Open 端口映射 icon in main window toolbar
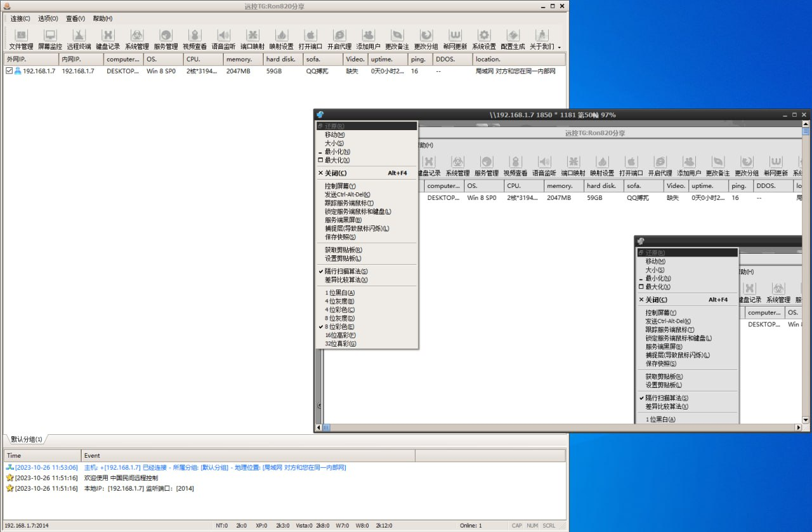 (252, 39)
